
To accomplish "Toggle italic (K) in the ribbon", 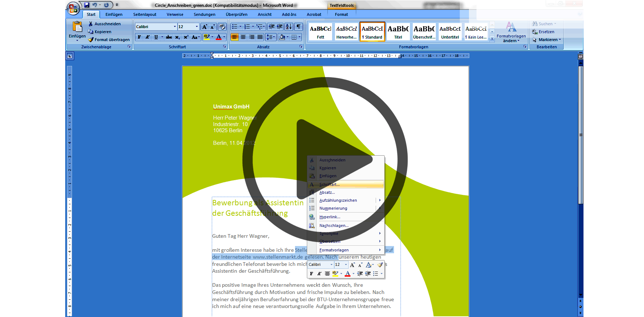I will 147,37.
